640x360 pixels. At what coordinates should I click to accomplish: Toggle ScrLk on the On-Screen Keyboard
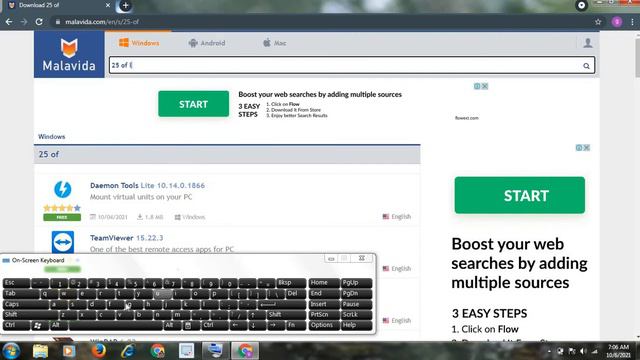coord(356,314)
